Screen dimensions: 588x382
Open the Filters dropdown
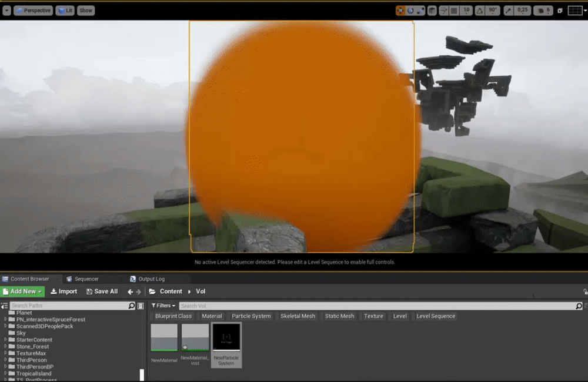163,306
